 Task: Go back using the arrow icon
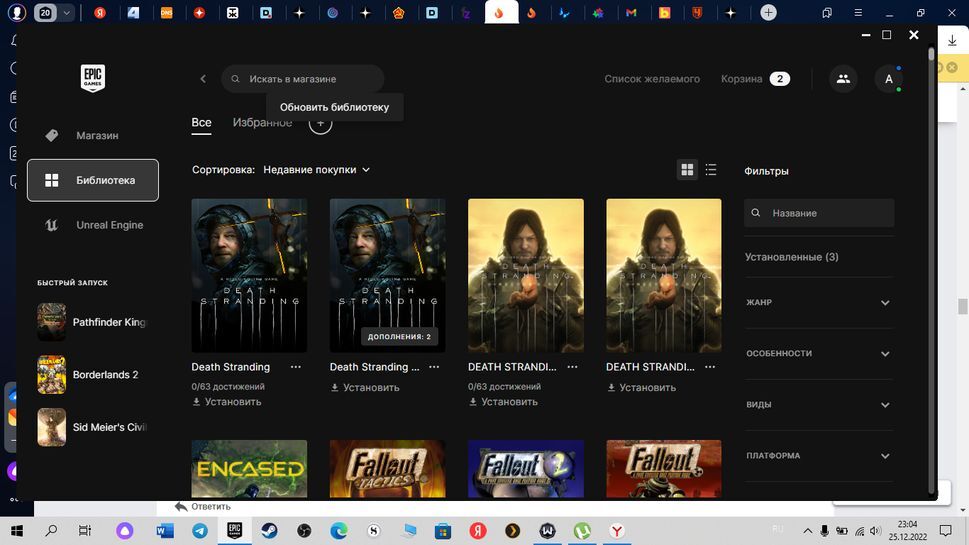(x=203, y=79)
